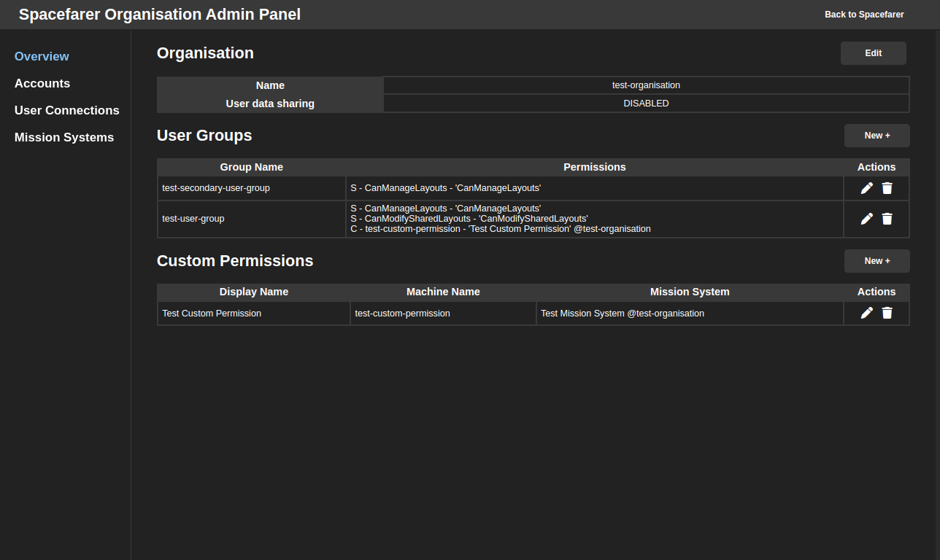
Task: Click the Test Mission System @test-organisation cell
Action: click(x=690, y=314)
